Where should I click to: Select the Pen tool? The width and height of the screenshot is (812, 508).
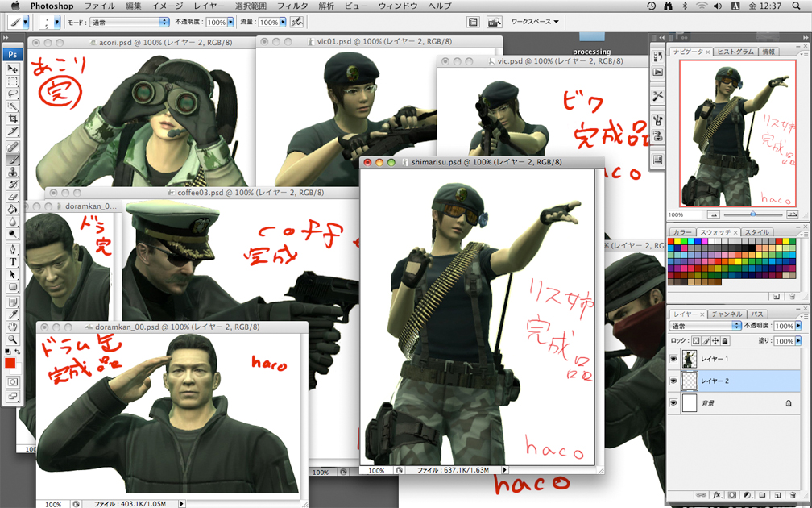click(x=12, y=249)
